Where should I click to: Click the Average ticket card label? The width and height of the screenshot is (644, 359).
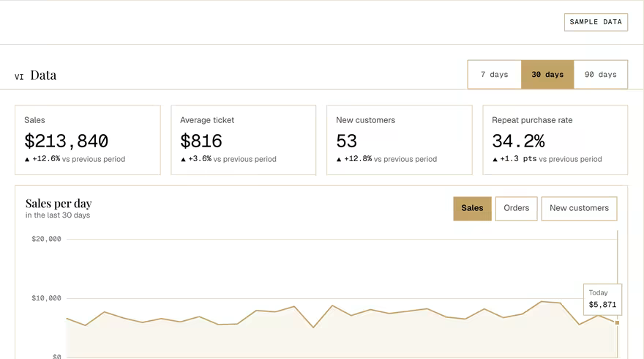[x=207, y=120]
